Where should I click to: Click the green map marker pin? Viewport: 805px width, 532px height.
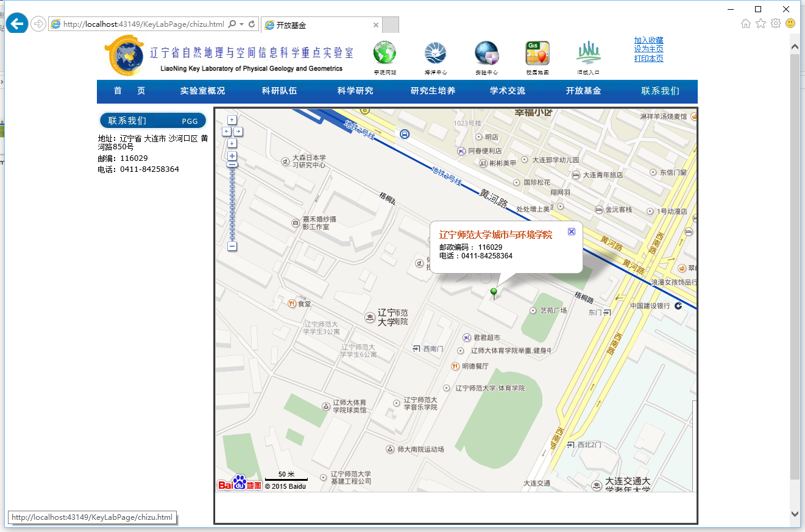click(494, 294)
